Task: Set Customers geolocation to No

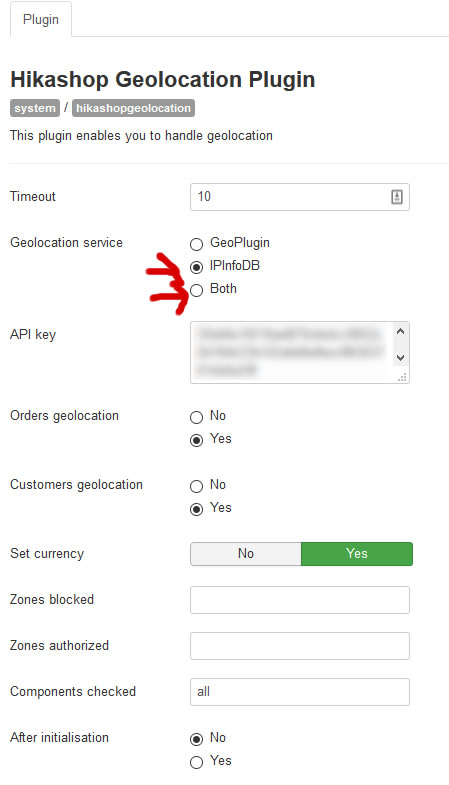Action: pyautogui.click(x=196, y=486)
